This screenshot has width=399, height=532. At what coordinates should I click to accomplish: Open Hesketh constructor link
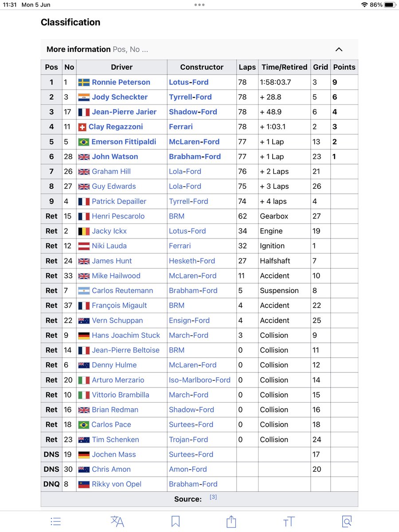[x=183, y=261]
